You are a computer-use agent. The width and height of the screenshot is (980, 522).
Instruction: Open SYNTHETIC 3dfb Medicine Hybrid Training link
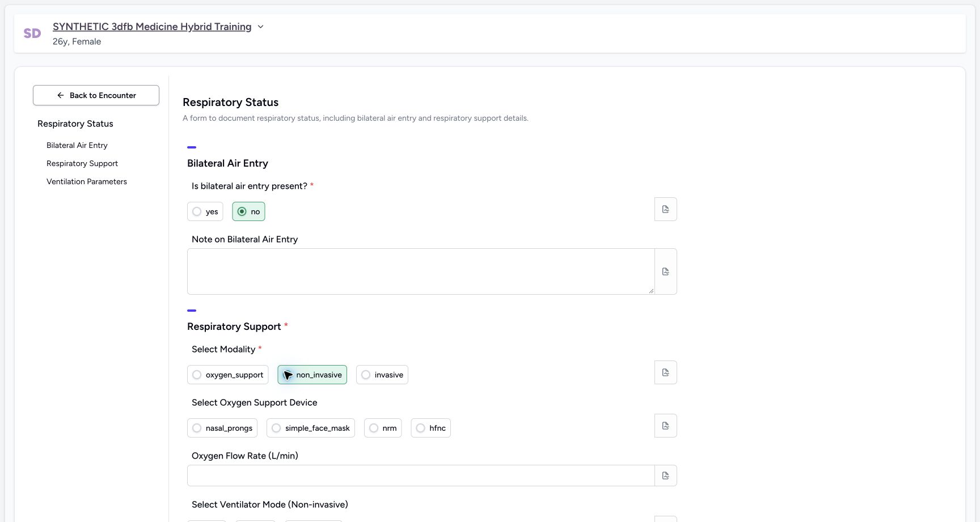click(152, 27)
